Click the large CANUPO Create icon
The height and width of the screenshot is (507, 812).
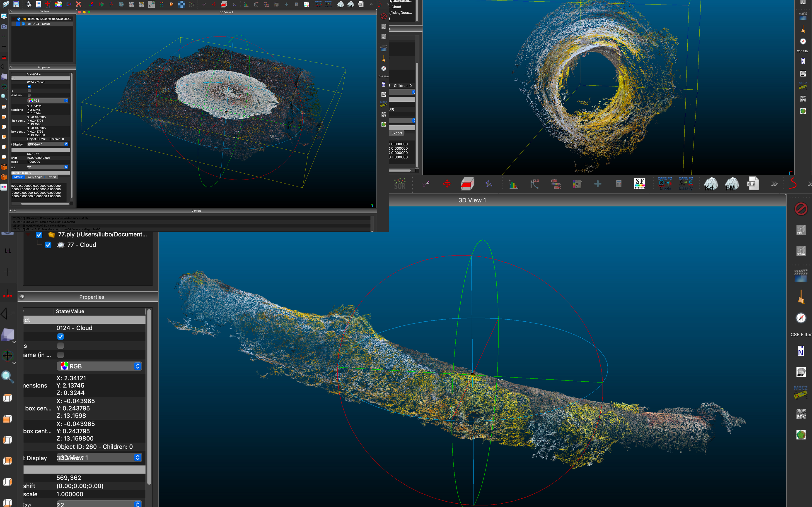pos(665,183)
